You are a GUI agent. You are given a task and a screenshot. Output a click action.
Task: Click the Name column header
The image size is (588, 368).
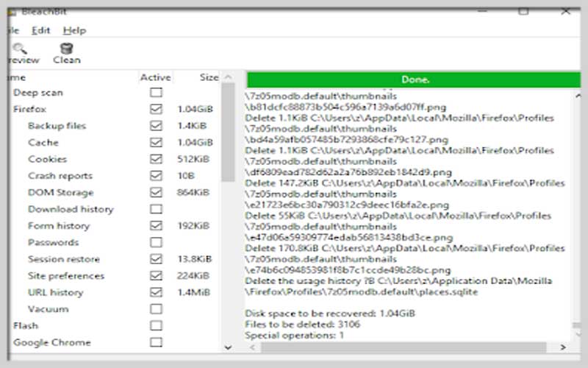pos(73,77)
